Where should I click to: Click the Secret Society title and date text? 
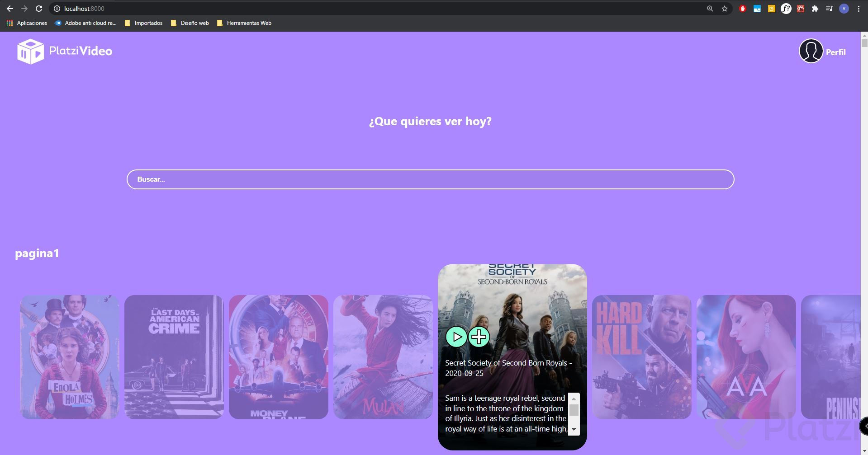(508, 368)
